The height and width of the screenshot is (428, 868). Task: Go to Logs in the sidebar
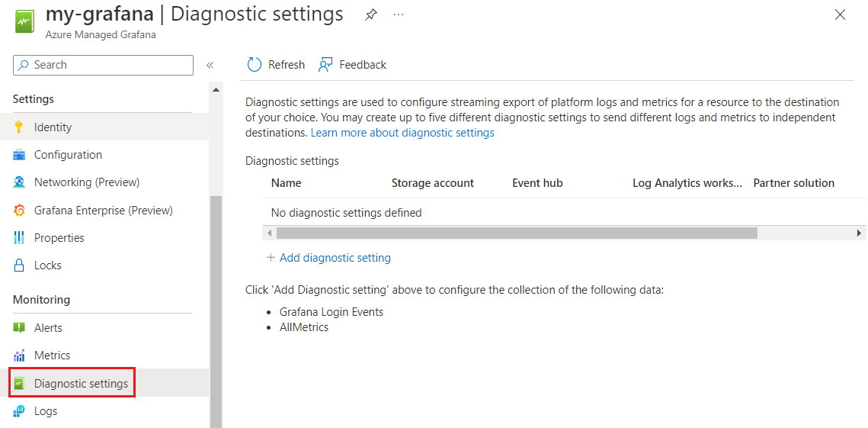pyautogui.click(x=46, y=411)
